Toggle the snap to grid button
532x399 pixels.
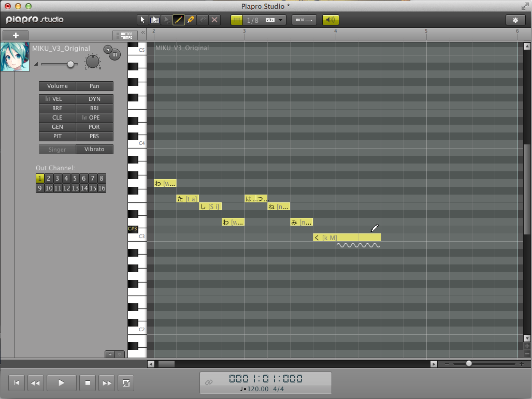pos(237,20)
